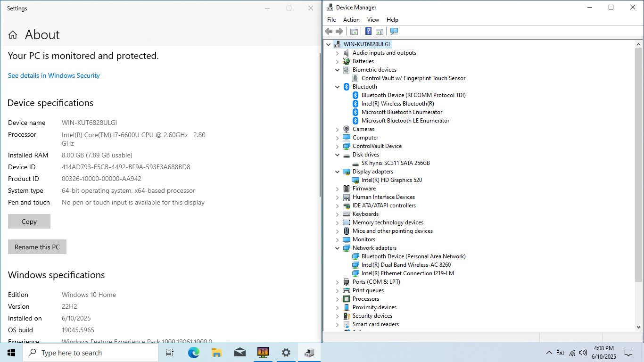Click the Scan for hardware changes icon

[x=394, y=32]
